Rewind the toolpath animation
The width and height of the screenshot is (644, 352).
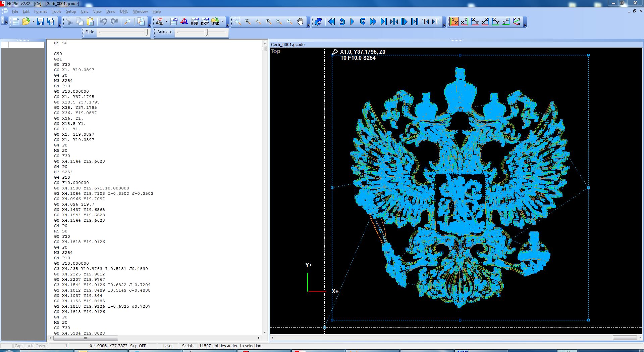[x=331, y=22]
